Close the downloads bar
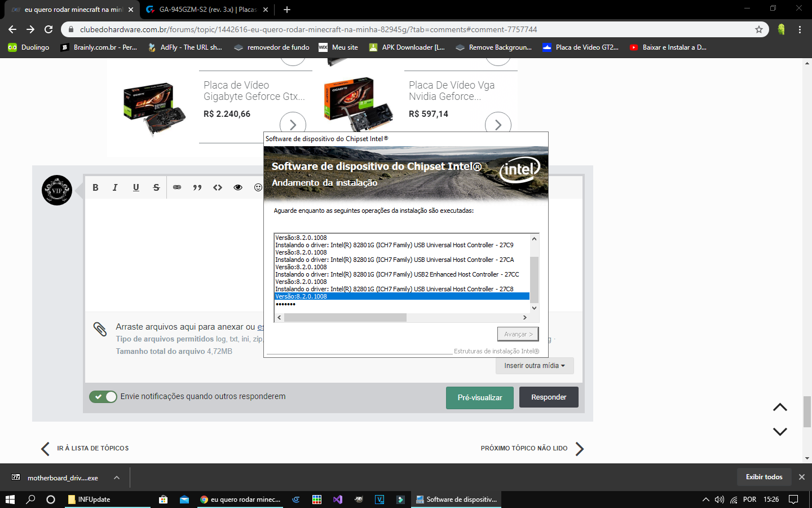 coord(801,477)
